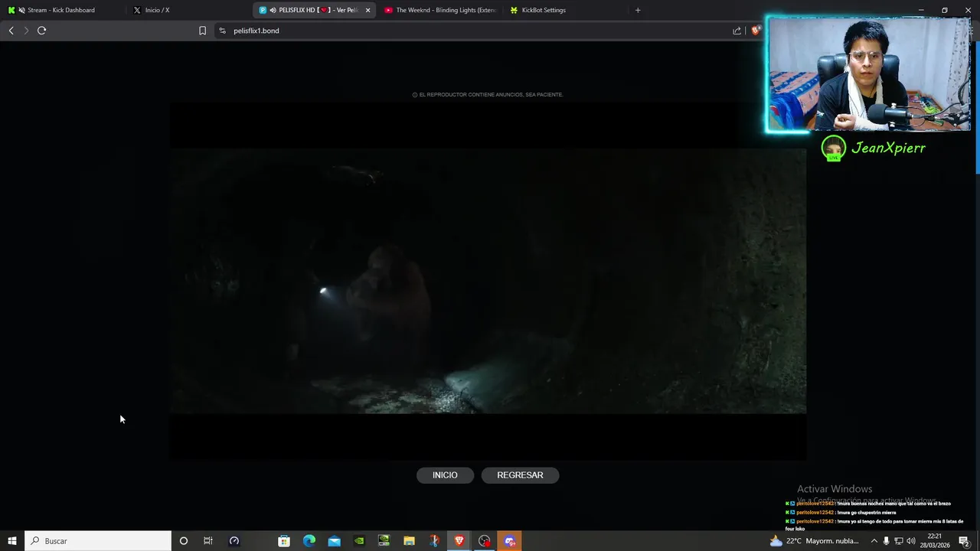This screenshot has width=980, height=551.
Task: Launch Microsoft Store from the taskbar
Action: (x=284, y=541)
